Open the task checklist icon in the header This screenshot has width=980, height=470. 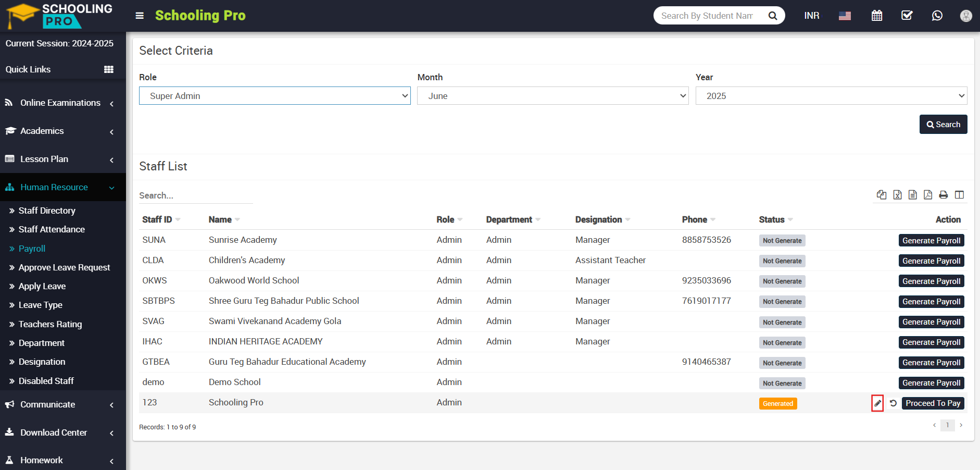point(907,16)
